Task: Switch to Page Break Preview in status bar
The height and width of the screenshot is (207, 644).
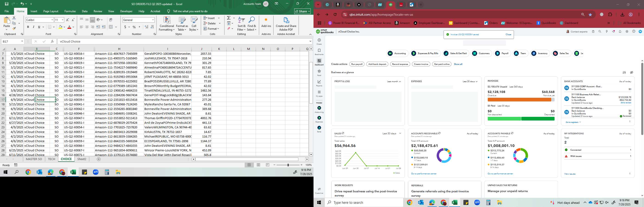Action: 268,165
